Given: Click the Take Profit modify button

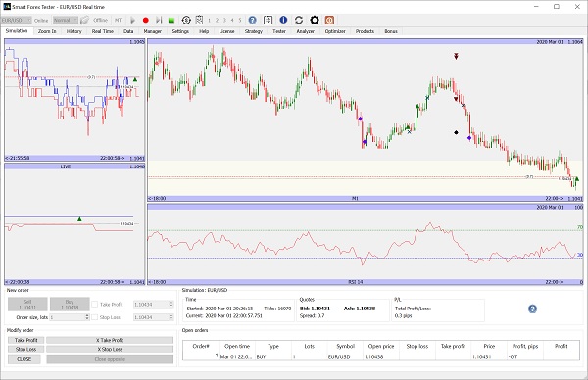Looking at the screenshot, I should (x=25, y=340).
